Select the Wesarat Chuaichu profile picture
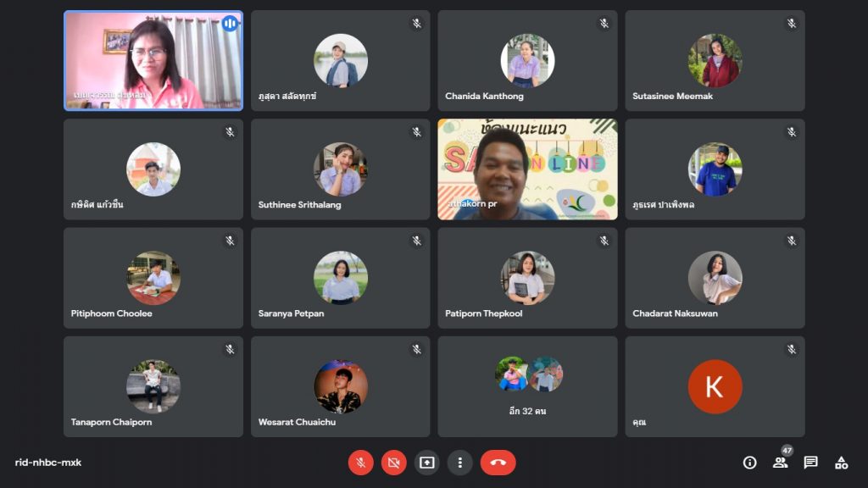 tap(340, 386)
